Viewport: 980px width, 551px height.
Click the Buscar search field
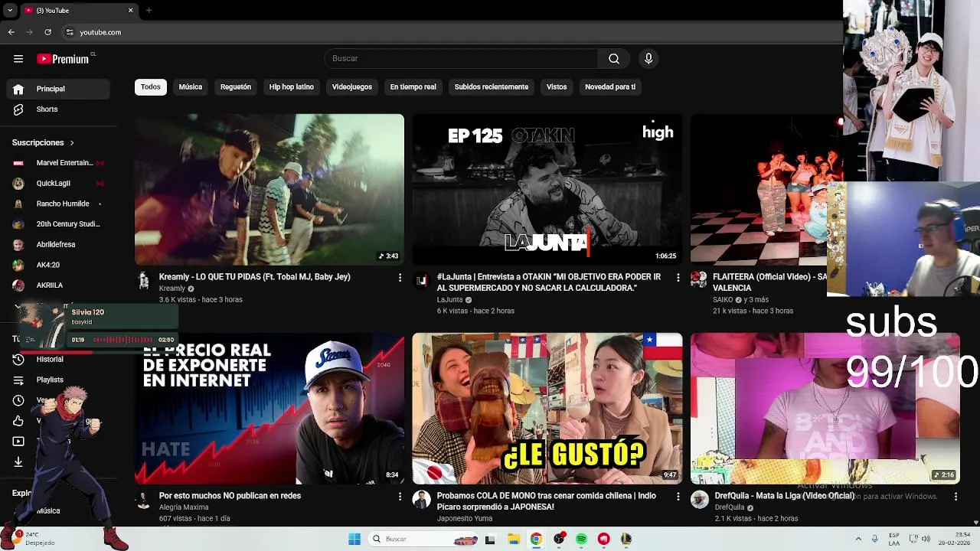pyautogui.click(x=461, y=59)
